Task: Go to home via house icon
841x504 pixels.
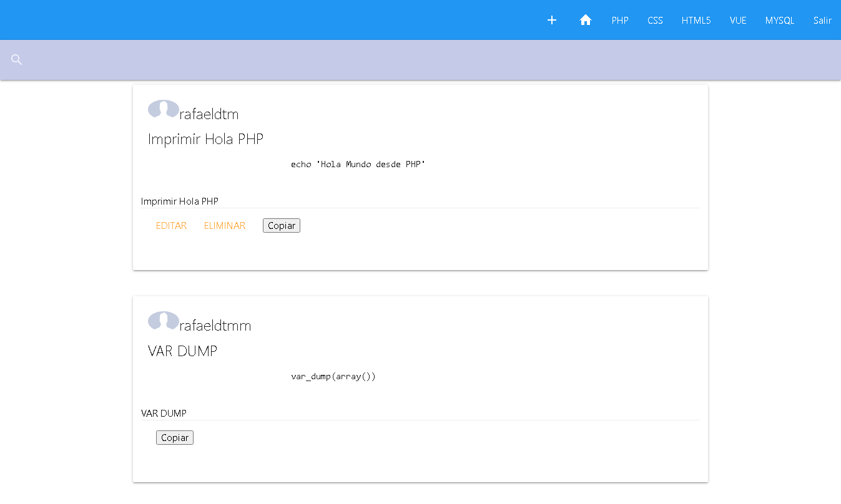Action: [585, 20]
